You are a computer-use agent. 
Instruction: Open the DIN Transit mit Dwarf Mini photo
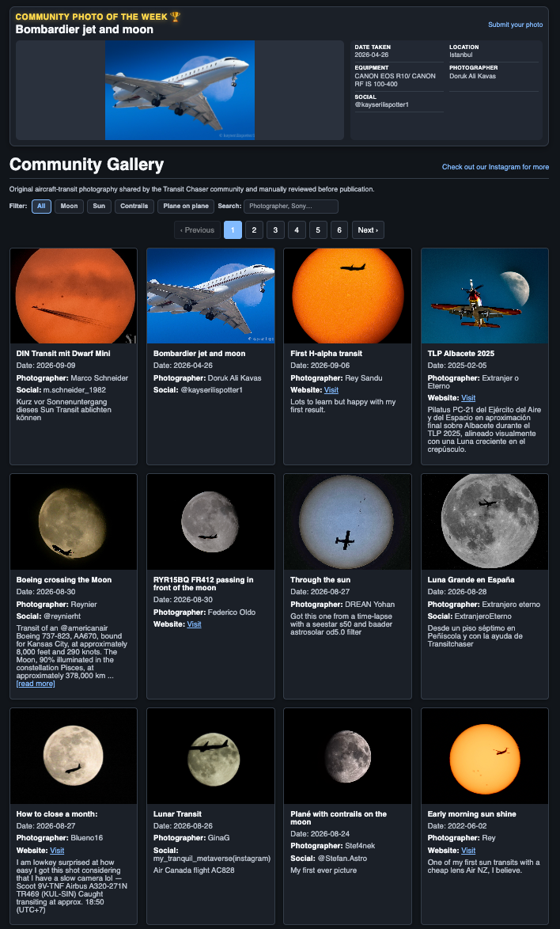(74, 296)
